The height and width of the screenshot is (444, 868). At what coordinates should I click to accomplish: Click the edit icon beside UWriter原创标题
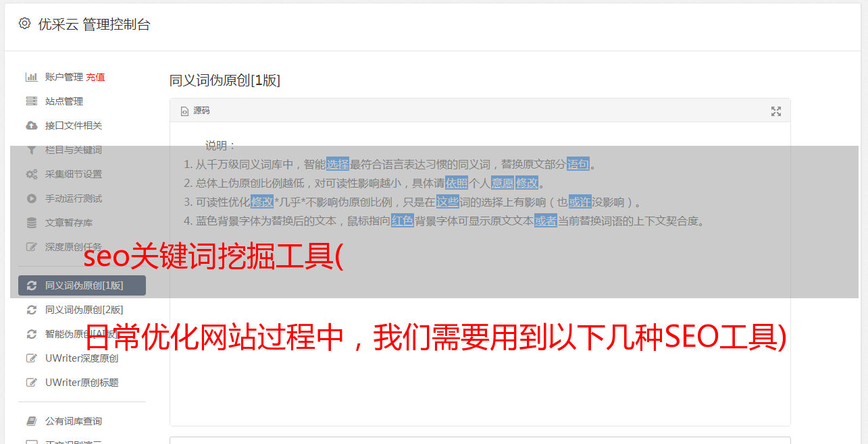(x=31, y=383)
